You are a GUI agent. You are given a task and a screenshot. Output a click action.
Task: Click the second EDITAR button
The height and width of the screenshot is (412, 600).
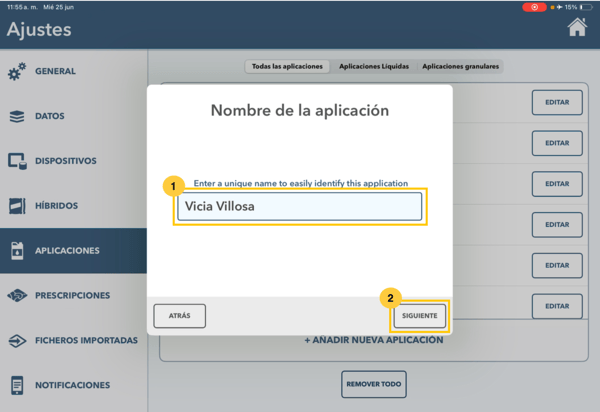(557, 143)
